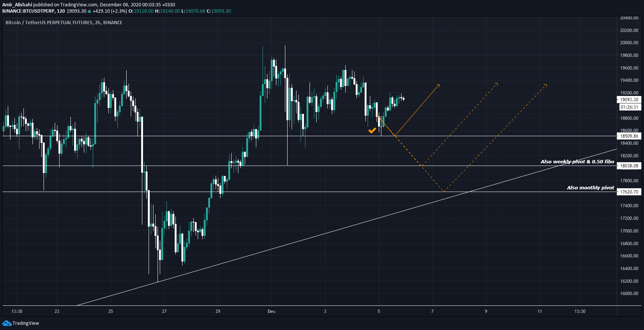The image size is (644, 330).
Task: Click the open value O:19118.00
Action: pyautogui.click(x=141, y=11)
